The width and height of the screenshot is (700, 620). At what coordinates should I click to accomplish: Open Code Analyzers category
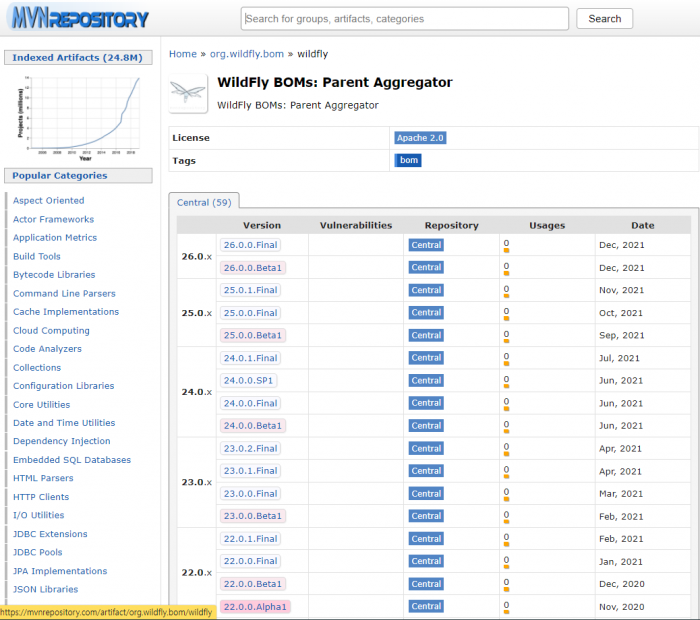point(47,349)
